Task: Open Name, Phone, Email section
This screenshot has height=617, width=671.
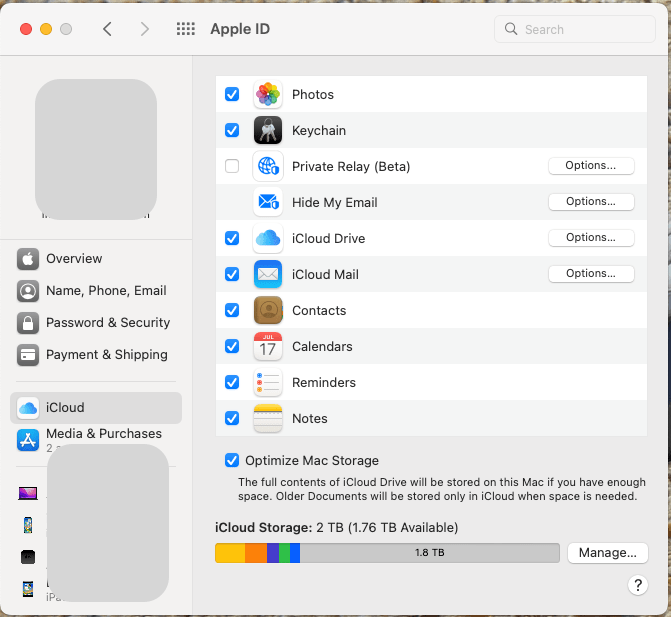Action: [96, 291]
